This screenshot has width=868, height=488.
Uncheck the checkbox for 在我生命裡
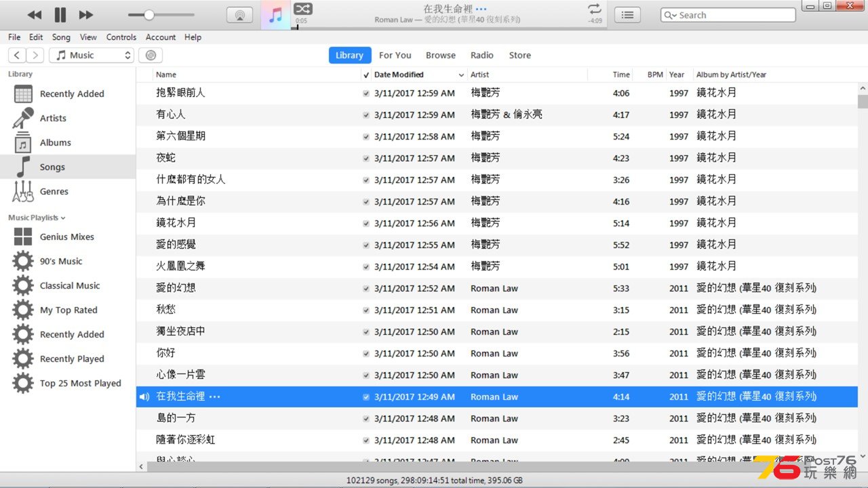pos(366,397)
